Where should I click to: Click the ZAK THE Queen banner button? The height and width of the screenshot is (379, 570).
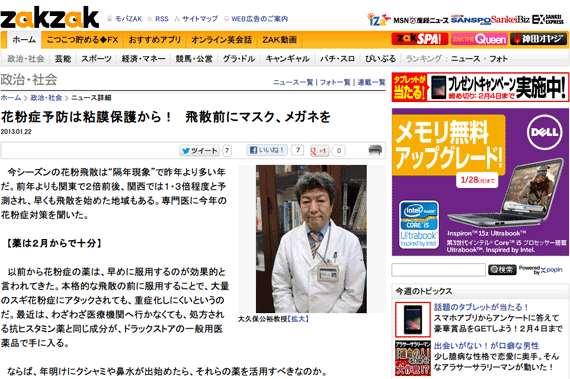(479, 39)
